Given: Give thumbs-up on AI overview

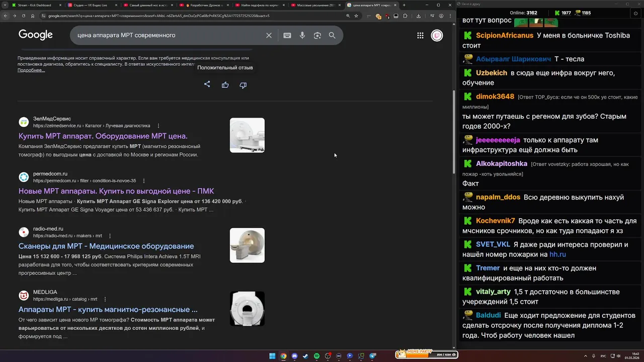Looking at the screenshot, I should [x=225, y=85].
